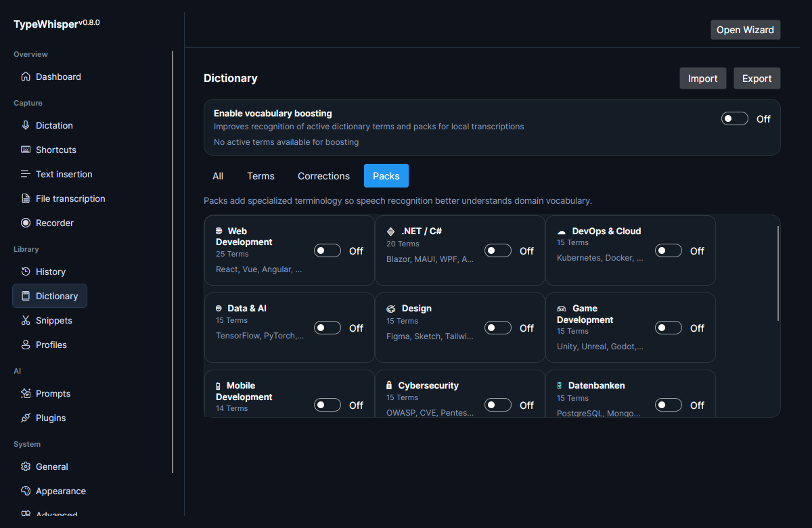Click the Open Wizard button
The width and height of the screenshot is (812, 528).
pyautogui.click(x=745, y=30)
